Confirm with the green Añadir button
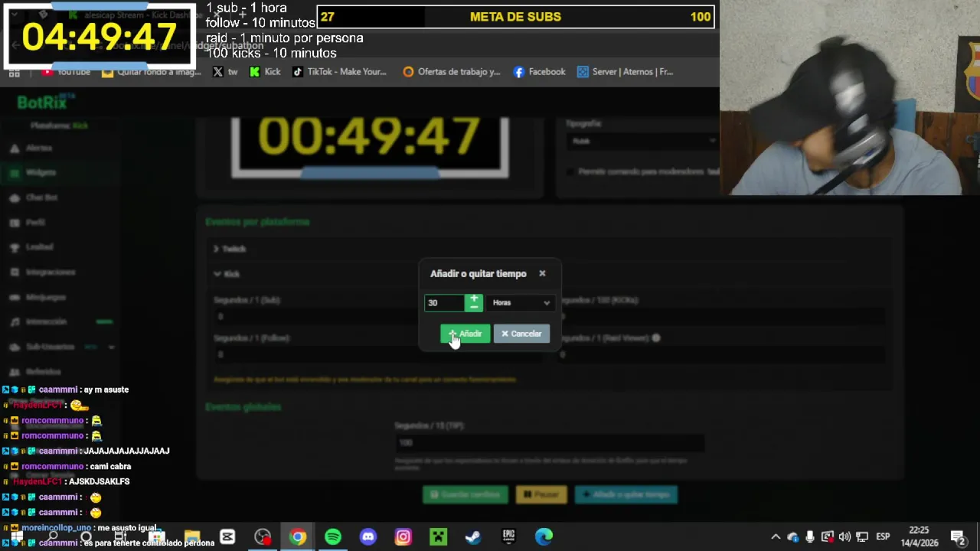Viewport: 980px width, 551px height. point(465,334)
